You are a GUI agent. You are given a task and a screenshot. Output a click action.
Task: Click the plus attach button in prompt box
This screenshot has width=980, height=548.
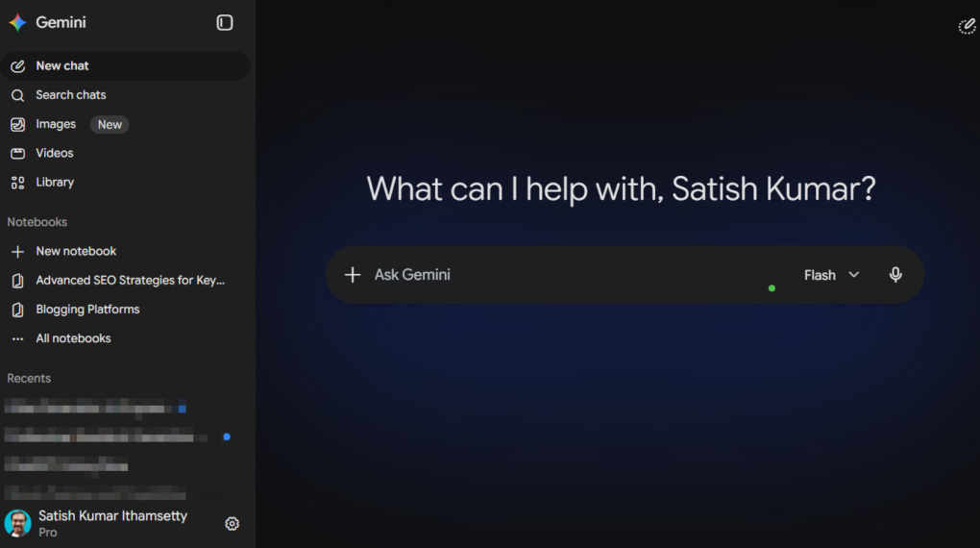[x=353, y=275]
